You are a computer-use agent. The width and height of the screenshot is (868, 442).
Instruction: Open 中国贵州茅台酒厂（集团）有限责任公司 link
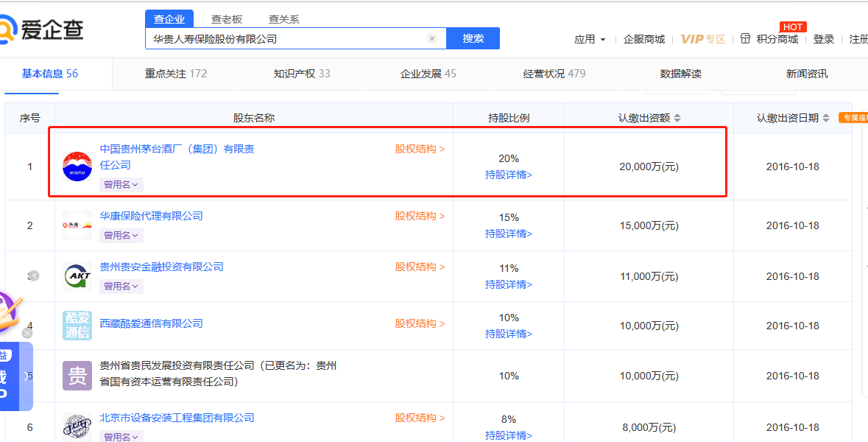coord(177,157)
